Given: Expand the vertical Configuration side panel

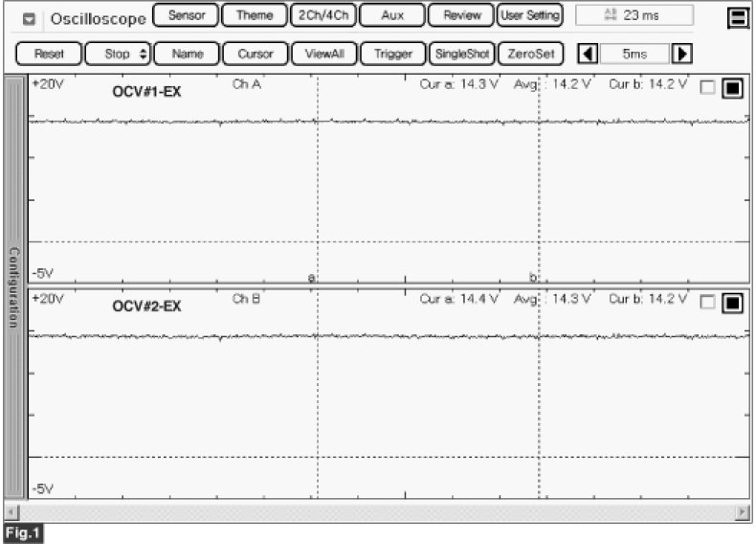Looking at the screenshot, I should [x=14, y=287].
